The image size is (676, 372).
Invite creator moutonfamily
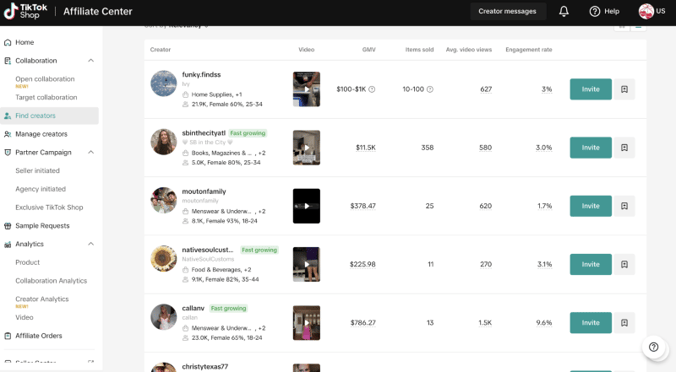[591, 206]
